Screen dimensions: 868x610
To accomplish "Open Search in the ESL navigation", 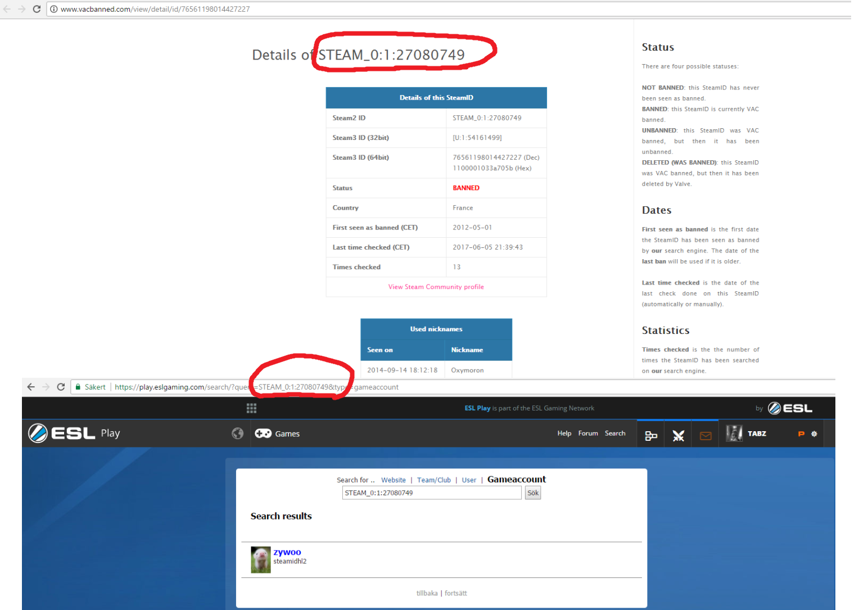I will pyautogui.click(x=615, y=433).
